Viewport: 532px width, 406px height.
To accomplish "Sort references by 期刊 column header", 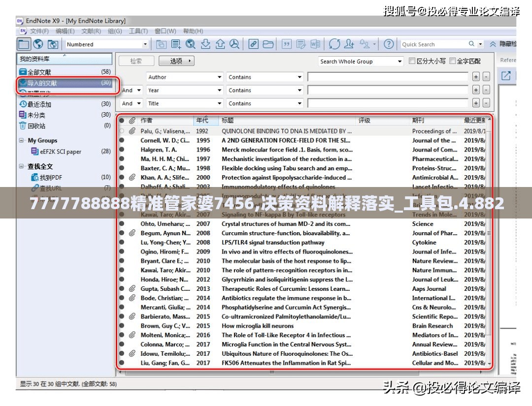I will [435, 120].
